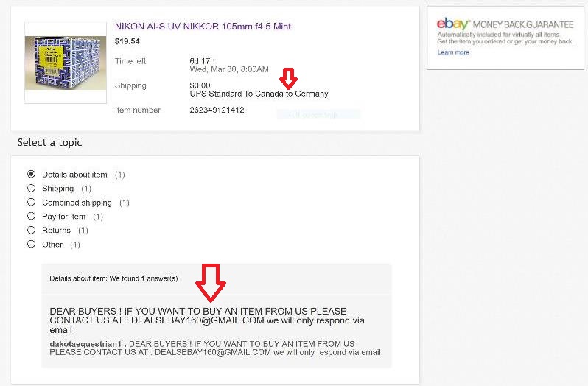Screen dimensions: 588x386
Task: Click the faded button beside the item number
Action: [x=319, y=114]
